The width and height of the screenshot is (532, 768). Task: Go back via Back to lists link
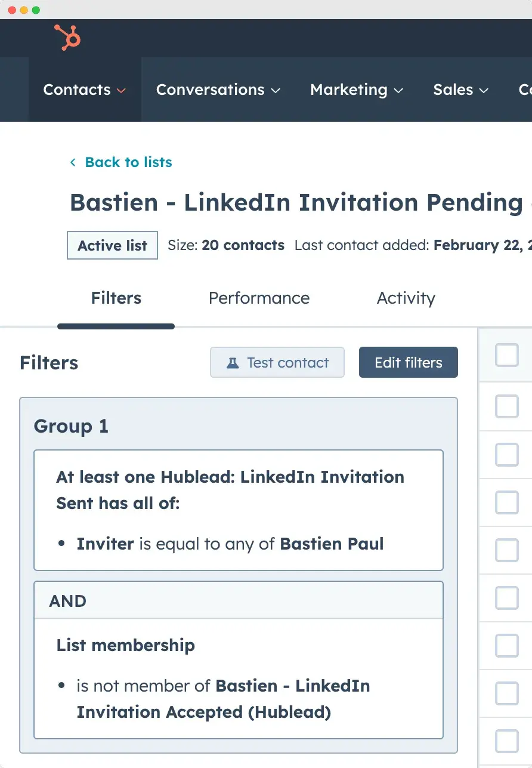(x=128, y=162)
